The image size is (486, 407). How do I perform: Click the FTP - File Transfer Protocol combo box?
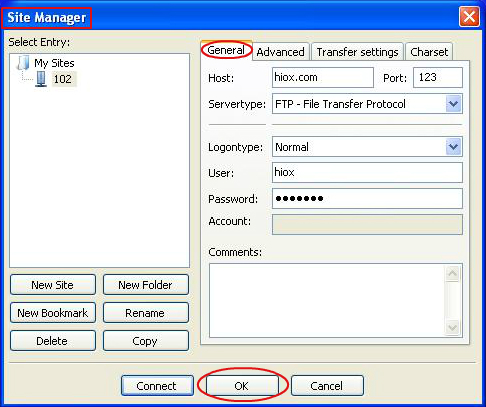367,104
